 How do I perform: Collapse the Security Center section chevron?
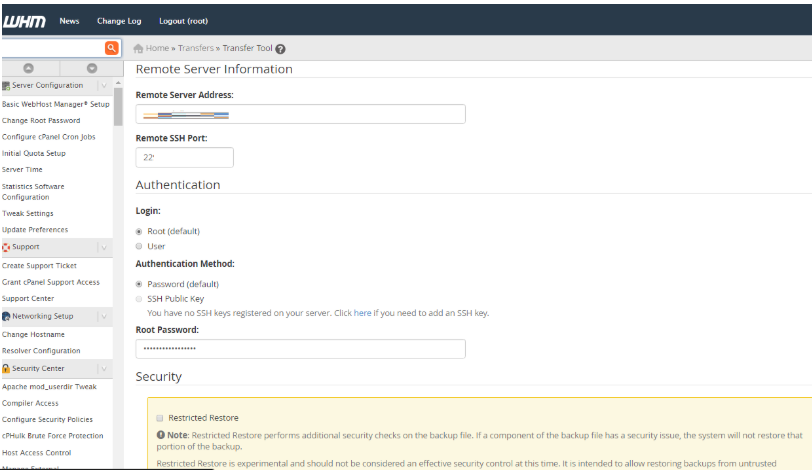click(x=104, y=368)
